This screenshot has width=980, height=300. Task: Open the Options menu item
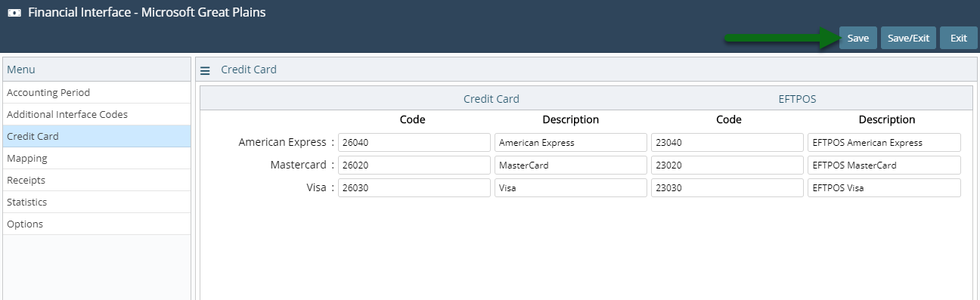point(97,224)
